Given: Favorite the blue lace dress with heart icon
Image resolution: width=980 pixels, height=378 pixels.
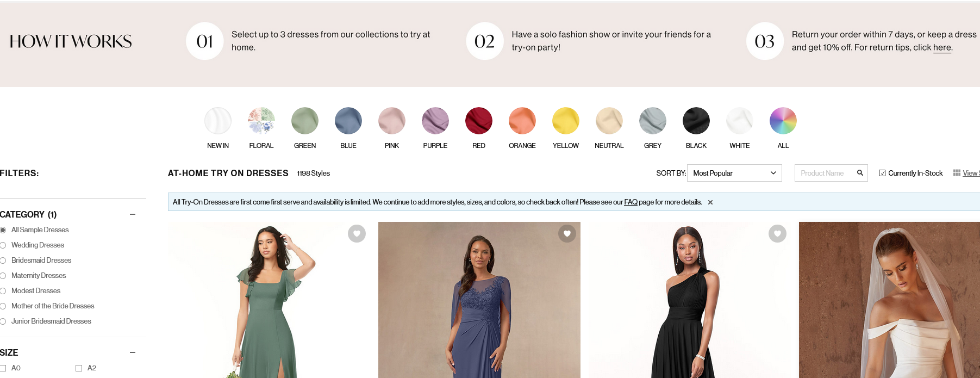Looking at the screenshot, I should (567, 233).
